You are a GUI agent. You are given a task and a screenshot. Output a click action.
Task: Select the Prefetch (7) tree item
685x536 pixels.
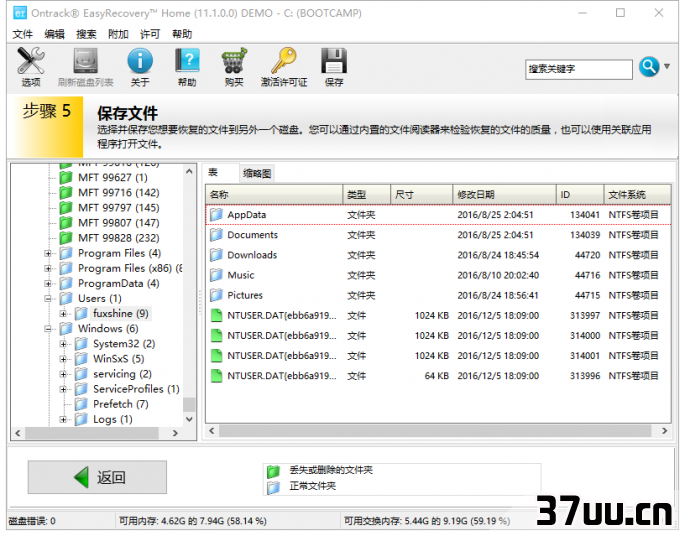(x=121, y=404)
